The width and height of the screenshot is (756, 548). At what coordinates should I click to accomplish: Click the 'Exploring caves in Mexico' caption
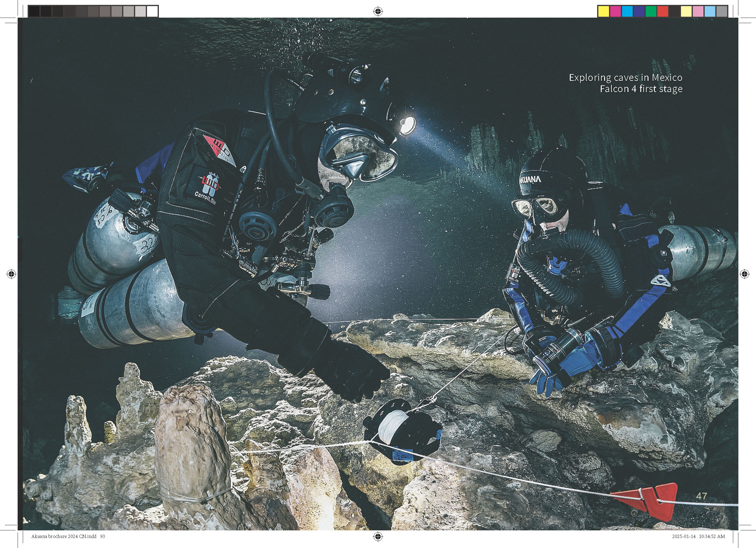coord(625,78)
